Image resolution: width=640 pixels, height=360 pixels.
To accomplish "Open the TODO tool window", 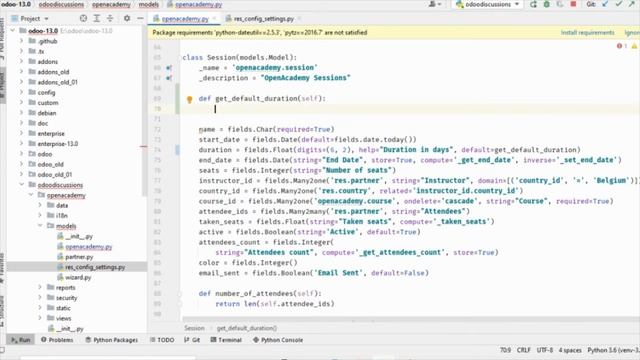I will (x=162, y=340).
